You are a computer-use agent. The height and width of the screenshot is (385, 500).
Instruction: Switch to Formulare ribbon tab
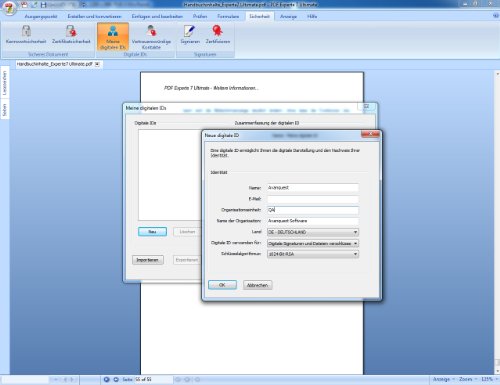click(x=228, y=16)
